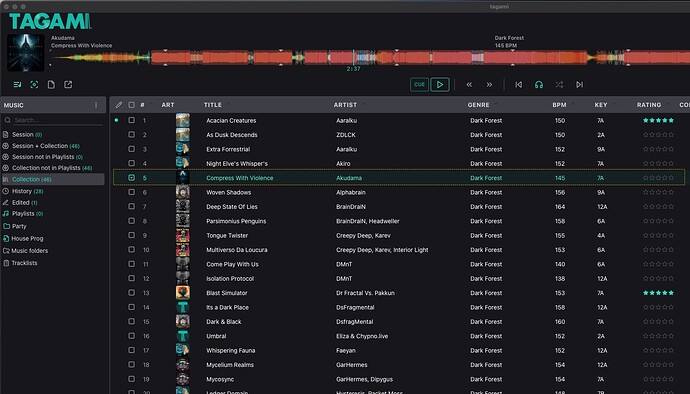
Task: Click track title Whispering Fauna
Action: click(x=231, y=350)
